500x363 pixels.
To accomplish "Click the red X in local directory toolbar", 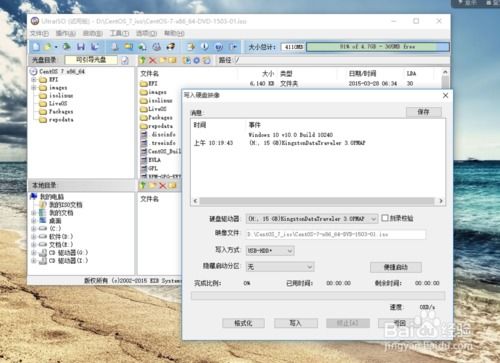I will coord(163,186).
